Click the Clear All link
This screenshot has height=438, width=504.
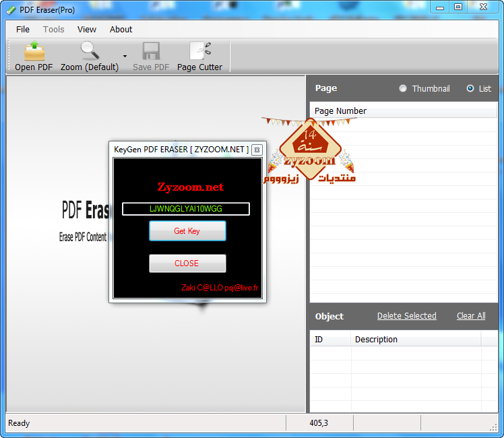pyautogui.click(x=471, y=316)
